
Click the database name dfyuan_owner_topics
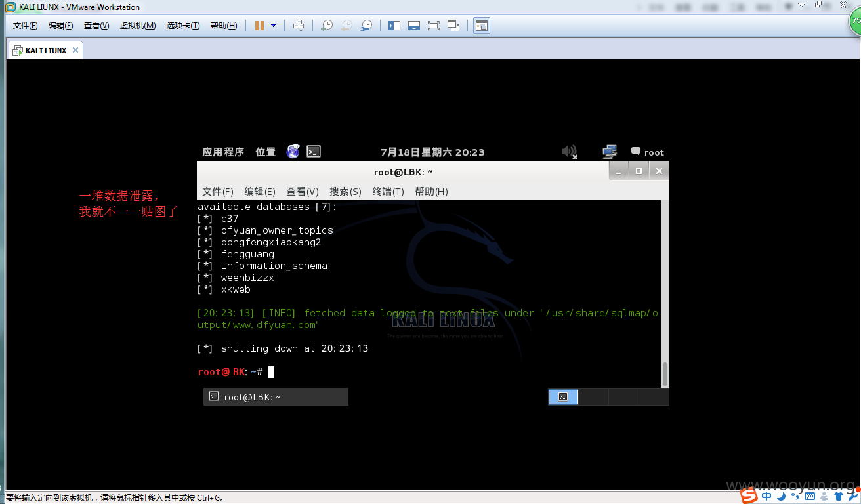coord(277,230)
